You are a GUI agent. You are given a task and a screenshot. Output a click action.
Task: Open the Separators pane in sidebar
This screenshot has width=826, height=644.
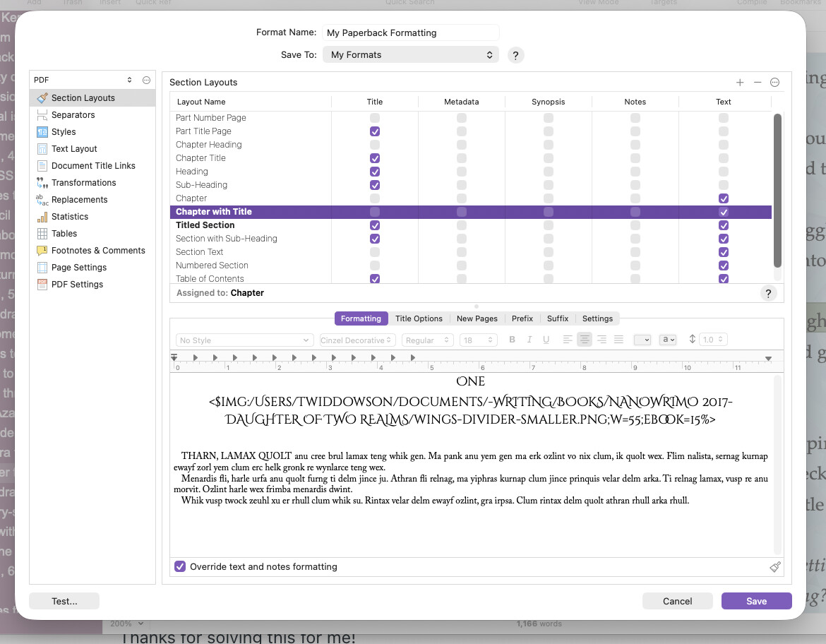[x=73, y=115]
